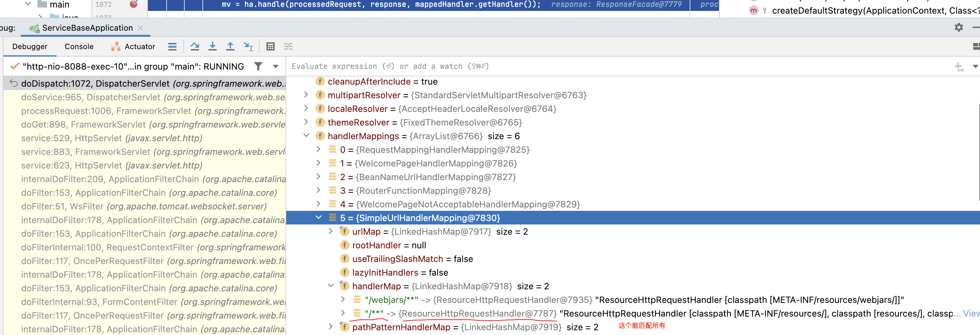Expand WelcomePageNotAcceptableHandlerMapping entry 4

[x=318, y=204]
